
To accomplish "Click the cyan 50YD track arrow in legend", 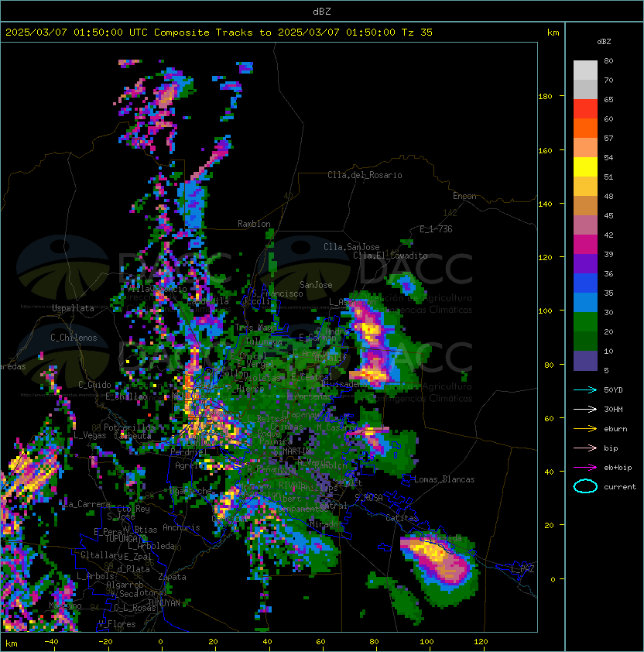I will [585, 390].
